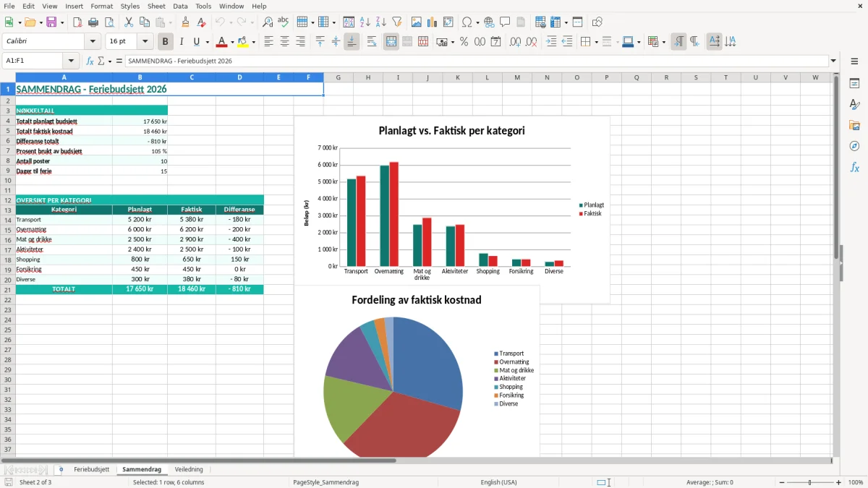Open underline style dropdown arrow
The image size is (868, 488).
[207, 42]
